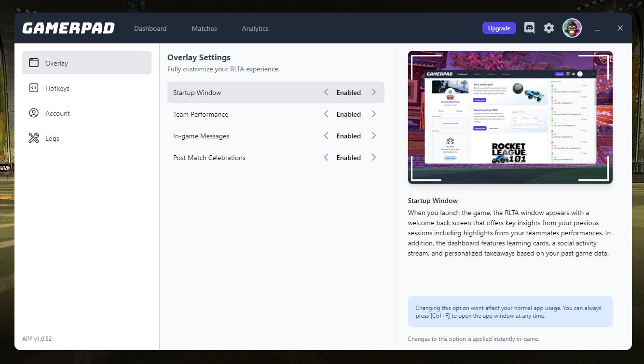The image size is (644, 364).
Task: Open the Account settings section
Action: tap(87, 113)
